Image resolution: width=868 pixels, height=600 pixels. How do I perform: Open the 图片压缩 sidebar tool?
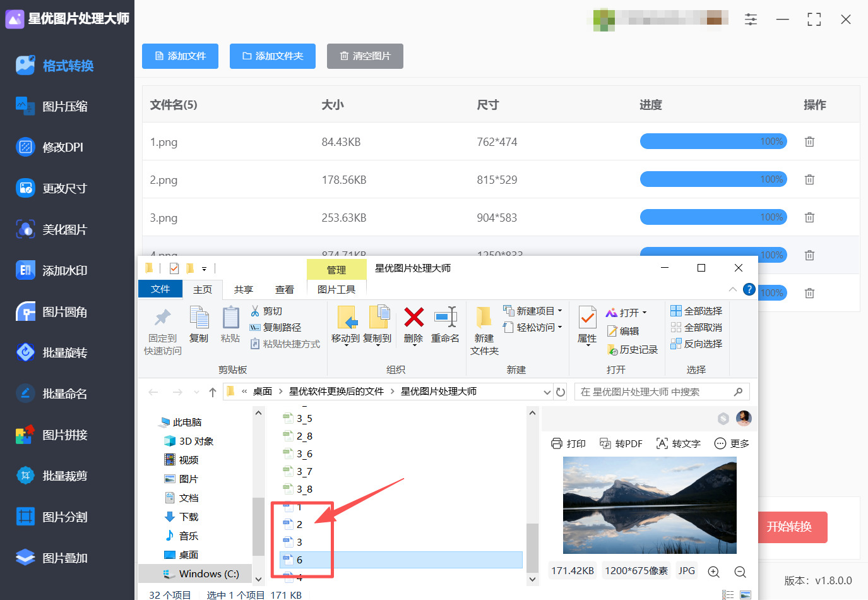click(53, 107)
